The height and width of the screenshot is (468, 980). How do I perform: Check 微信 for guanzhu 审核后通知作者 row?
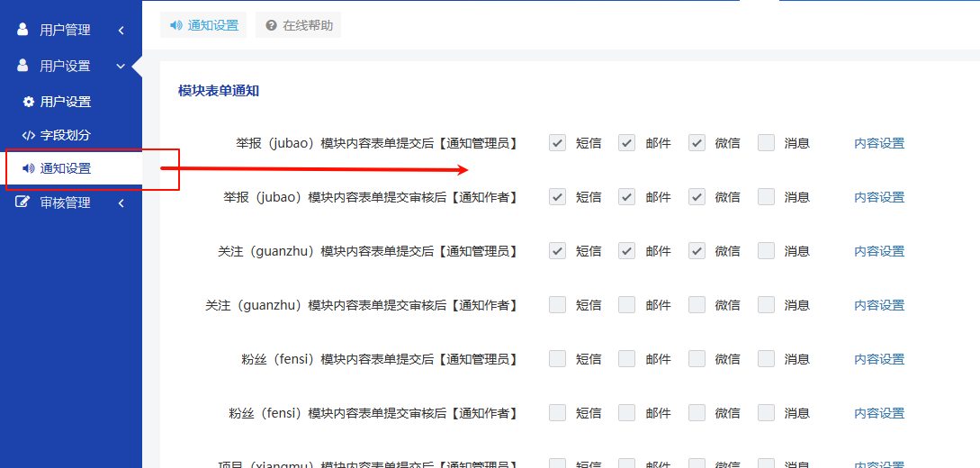[x=697, y=305]
